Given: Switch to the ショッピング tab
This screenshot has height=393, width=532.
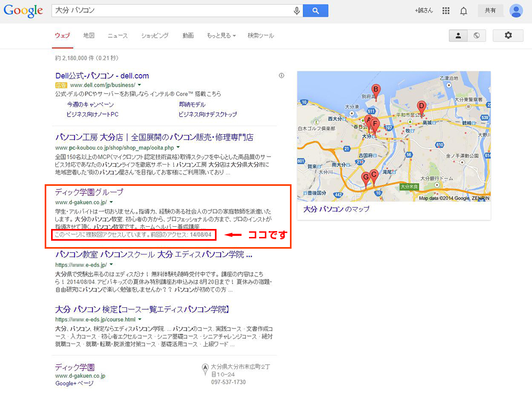Looking at the screenshot, I should [155, 35].
